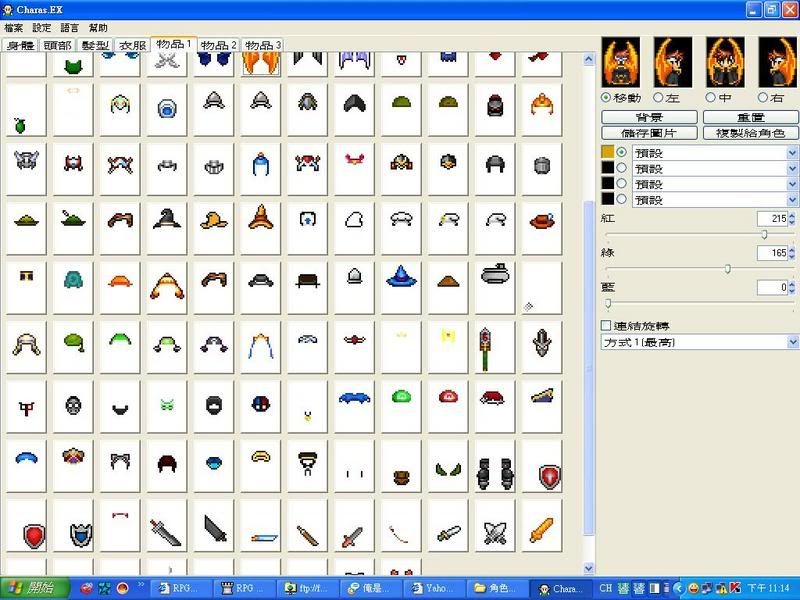The width and height of the screenshot is (800, 600).
Task: Select the green slime hat item
Action: click(x=401, y=397)
